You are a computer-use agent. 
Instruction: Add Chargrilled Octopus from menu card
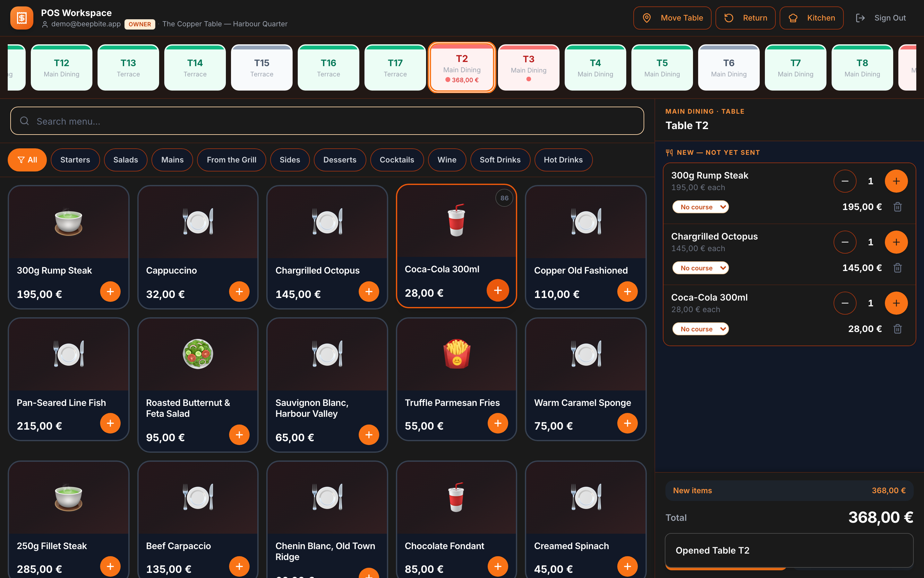coord(369,292)
